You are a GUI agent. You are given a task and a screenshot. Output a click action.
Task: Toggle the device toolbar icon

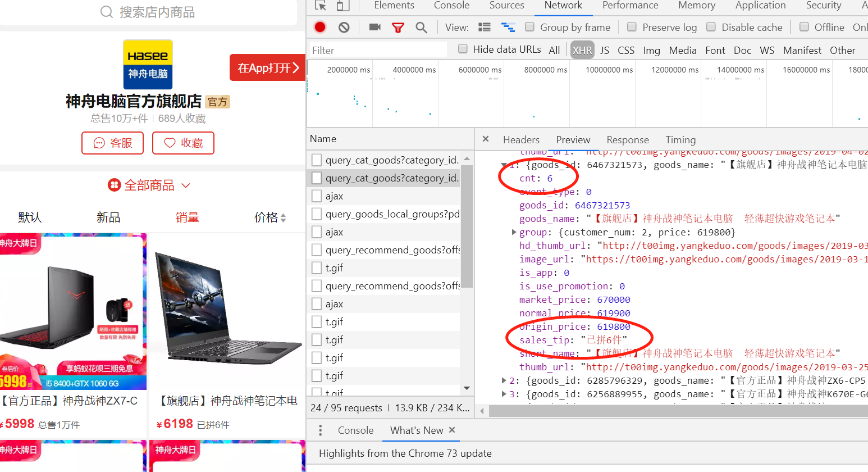pyautogui.click(x=342, y=6)
